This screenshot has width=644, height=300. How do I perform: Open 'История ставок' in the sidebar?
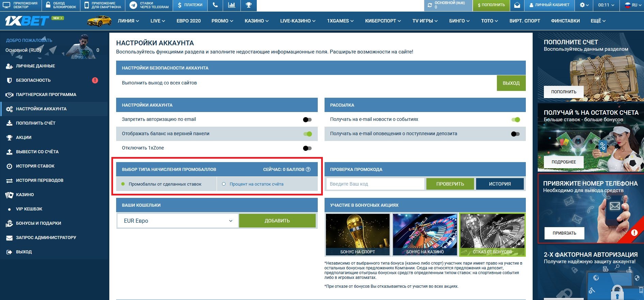pos(35,166)
